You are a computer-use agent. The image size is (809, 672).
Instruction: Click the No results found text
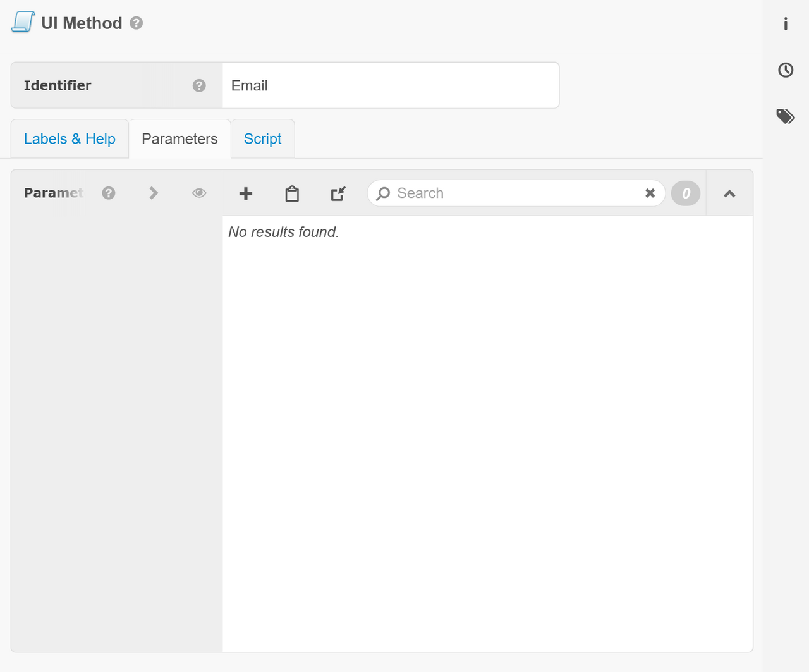284,232
